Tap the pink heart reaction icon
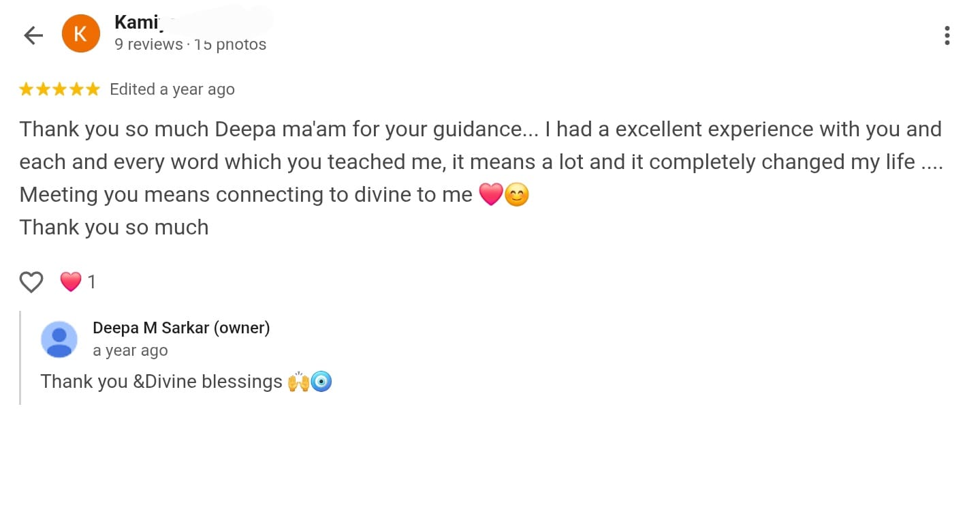 [x=71, y=281]
